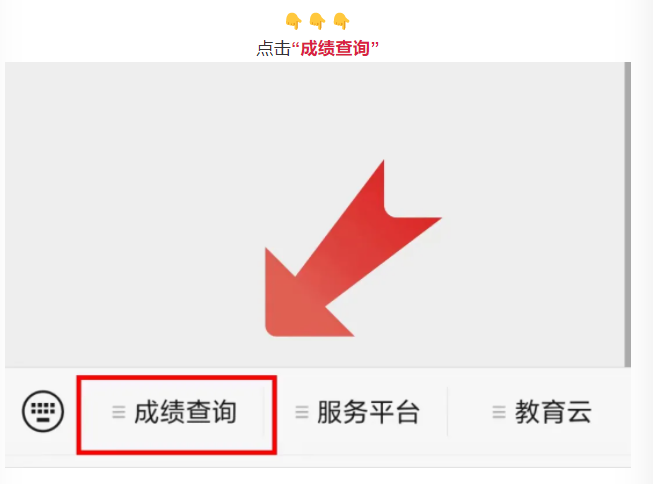Viewport: 653px width, 484px height.
Task: Click the middle pointing-down hand emoji
Action: 317,21
